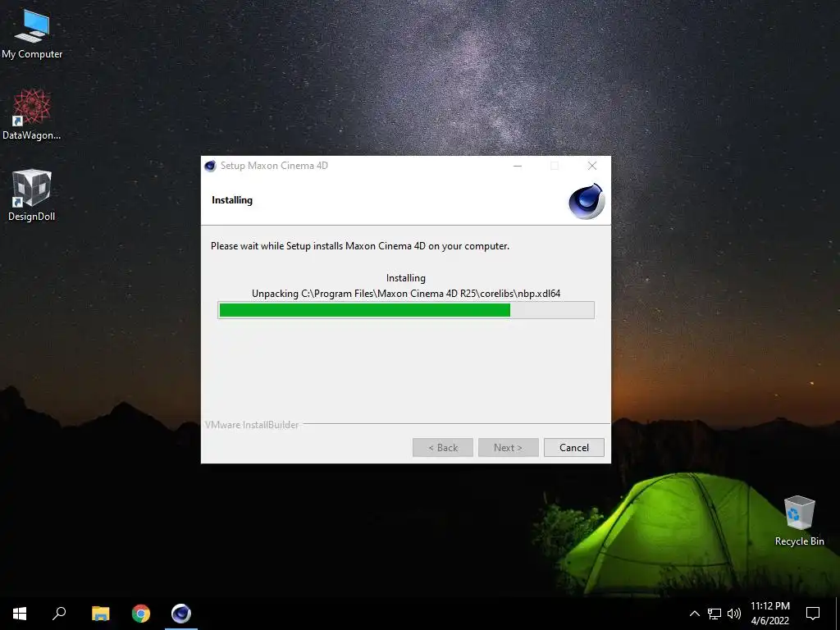840x630 pixels.
Task: Click the Unpacking file path text
Action: coord(405,294)
